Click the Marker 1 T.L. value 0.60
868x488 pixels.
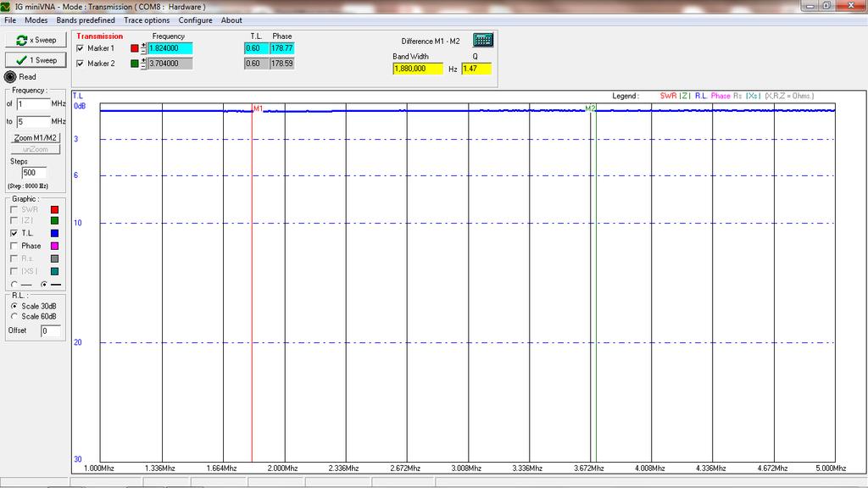256,48
